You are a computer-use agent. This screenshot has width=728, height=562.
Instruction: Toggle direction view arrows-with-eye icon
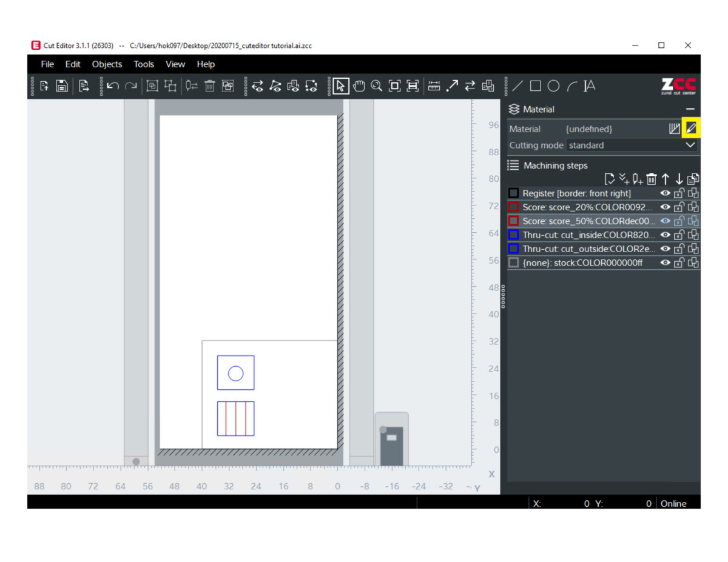[x=257, y=86]
